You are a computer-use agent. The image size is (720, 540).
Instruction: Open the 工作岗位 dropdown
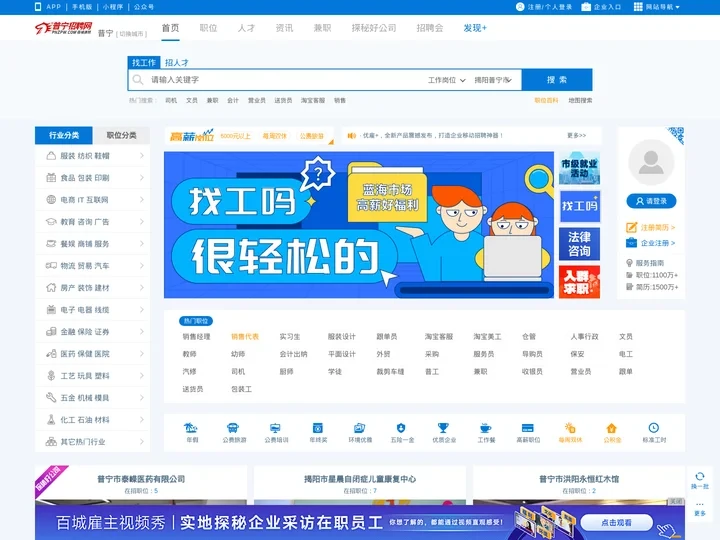click(x=446, y=80)
